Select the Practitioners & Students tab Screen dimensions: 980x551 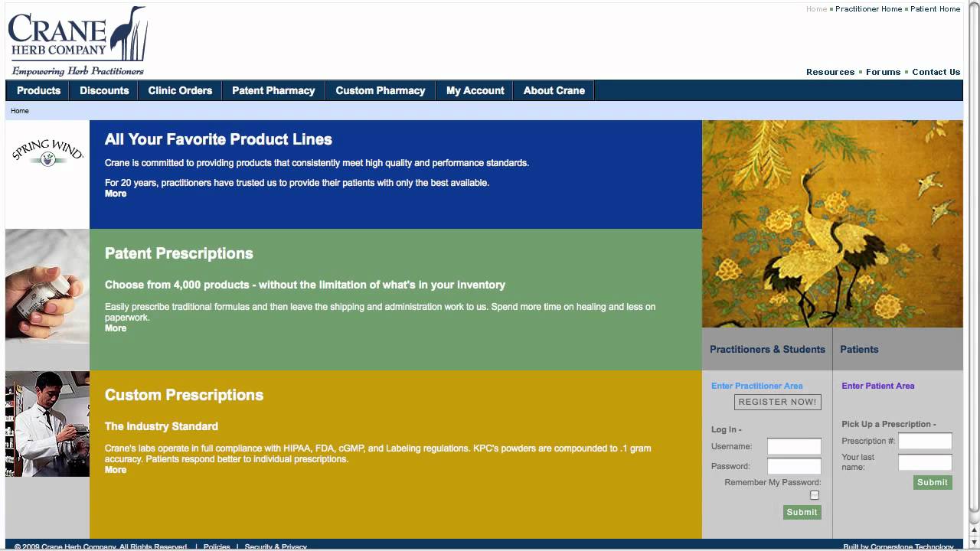767,349
